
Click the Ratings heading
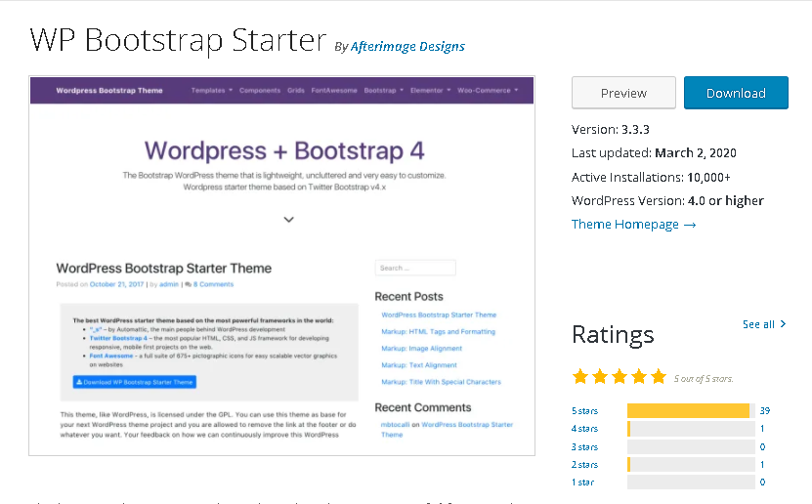613,335
